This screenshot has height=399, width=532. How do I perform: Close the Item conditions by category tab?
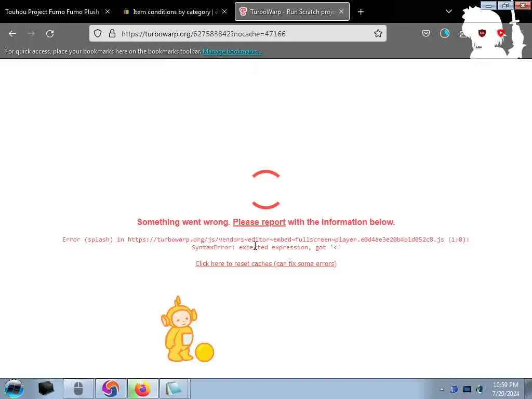[224, 11]
